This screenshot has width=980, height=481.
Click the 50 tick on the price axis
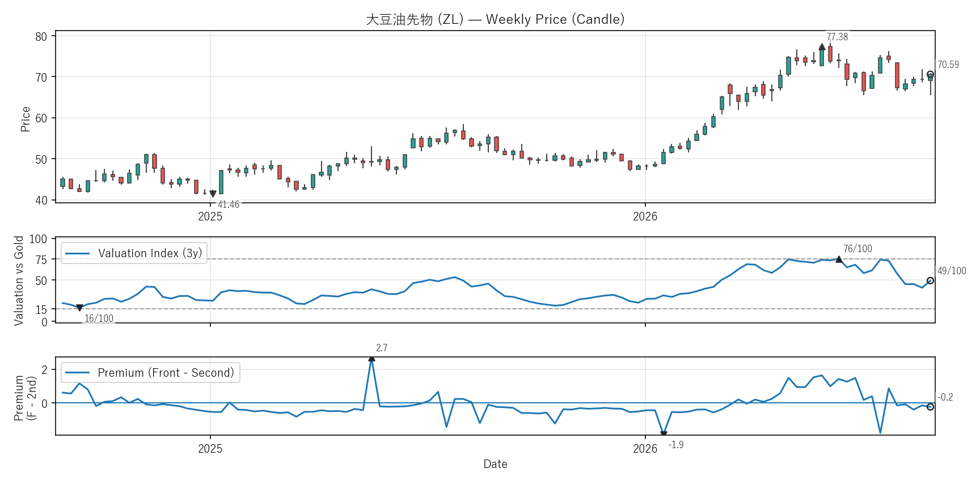click(41, 160)
